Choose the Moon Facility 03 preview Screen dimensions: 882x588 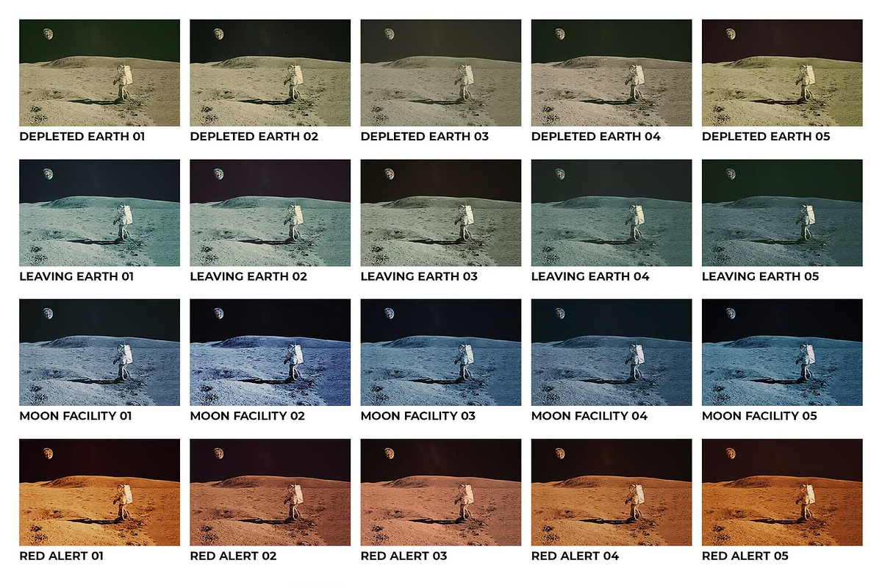coord(441,352)
